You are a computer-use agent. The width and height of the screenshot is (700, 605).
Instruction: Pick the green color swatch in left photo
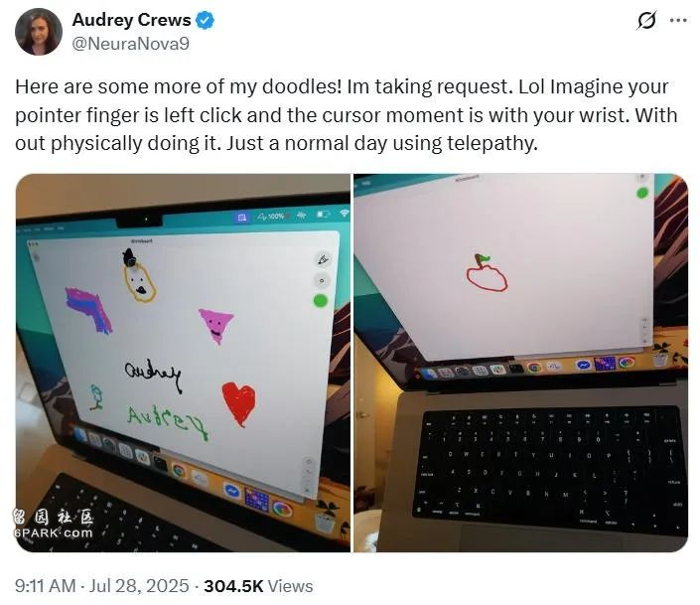tap(321, 301)
